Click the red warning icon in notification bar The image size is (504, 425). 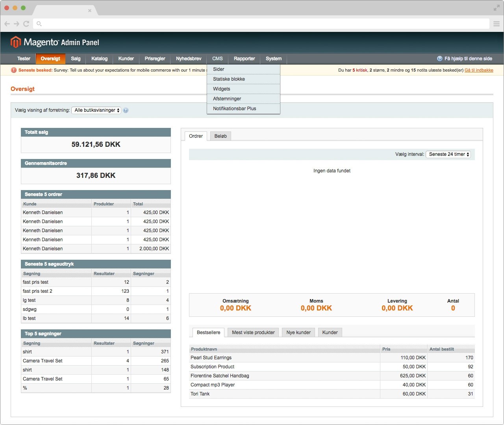click(x=14, y=70)
